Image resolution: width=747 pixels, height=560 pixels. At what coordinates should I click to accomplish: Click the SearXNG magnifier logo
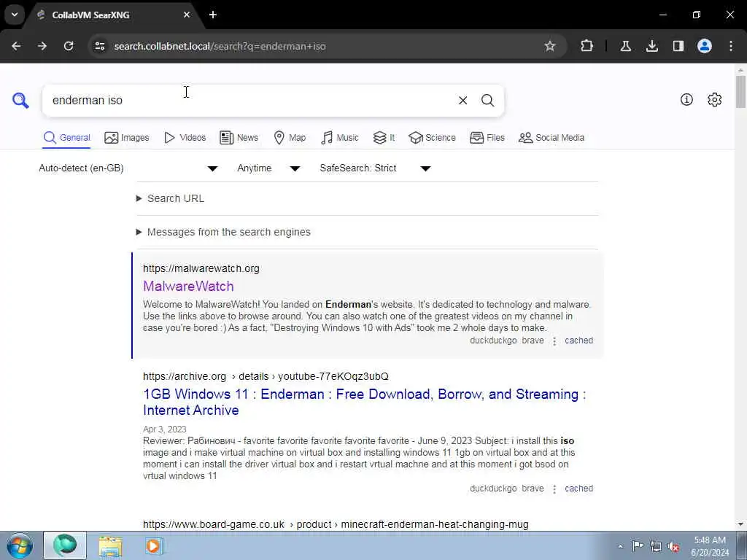tap(20, 101)
